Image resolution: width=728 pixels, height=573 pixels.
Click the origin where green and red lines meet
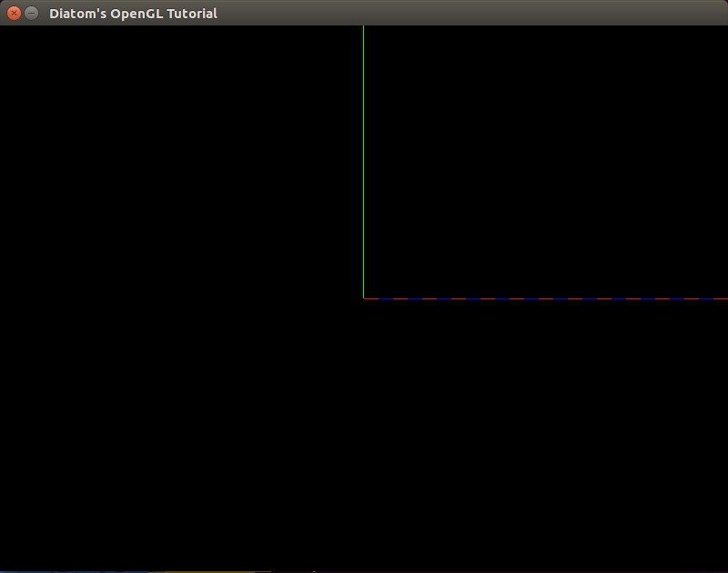[363, 298]
